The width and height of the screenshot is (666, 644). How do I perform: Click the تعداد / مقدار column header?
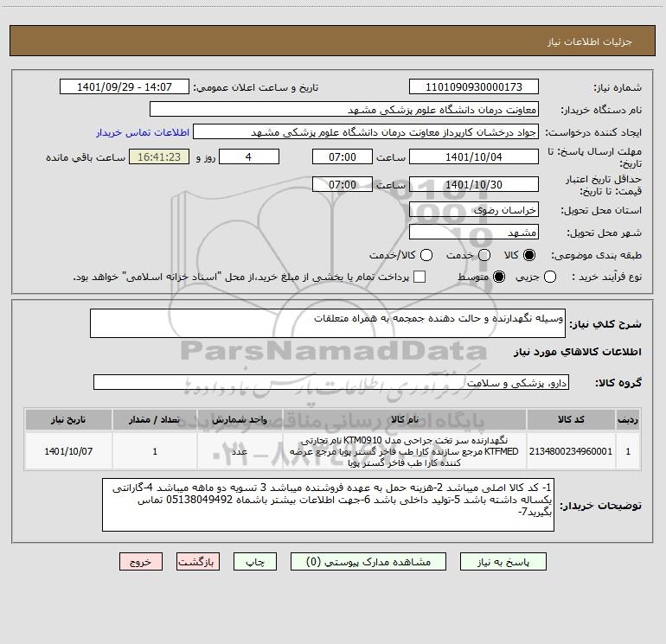(155, 419)
